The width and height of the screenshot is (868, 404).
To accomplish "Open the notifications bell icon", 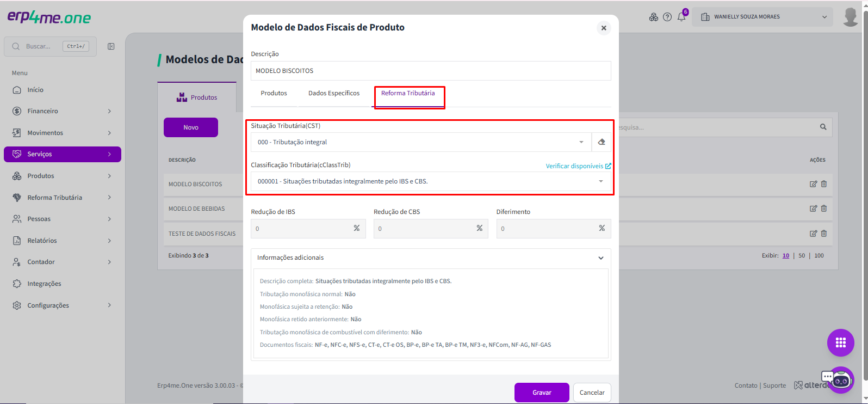I will click(x=681, y=17).
